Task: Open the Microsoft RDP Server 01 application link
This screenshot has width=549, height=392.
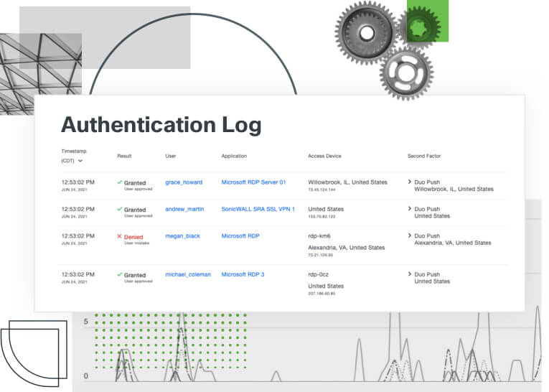Action: pos(253,182)
